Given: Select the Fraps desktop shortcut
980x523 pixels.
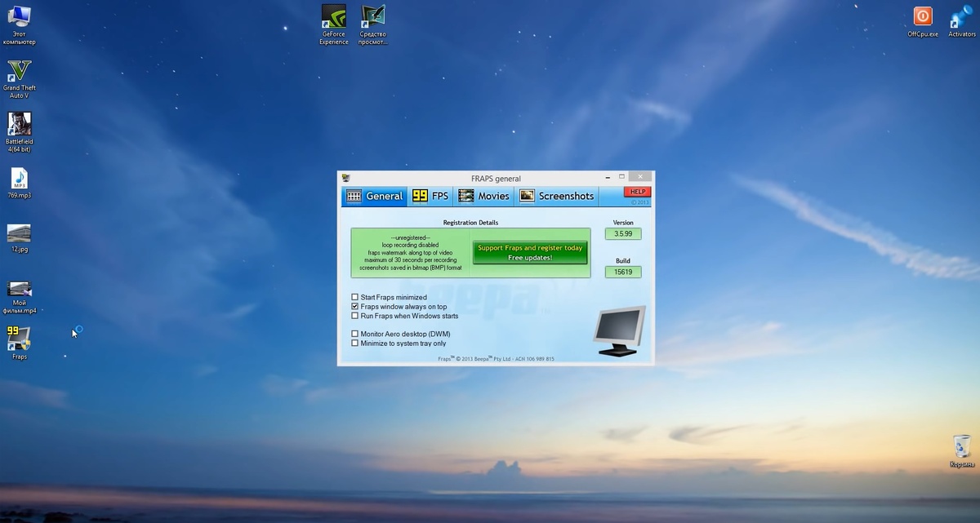Looking at the screenshot, I should [19, 343].
